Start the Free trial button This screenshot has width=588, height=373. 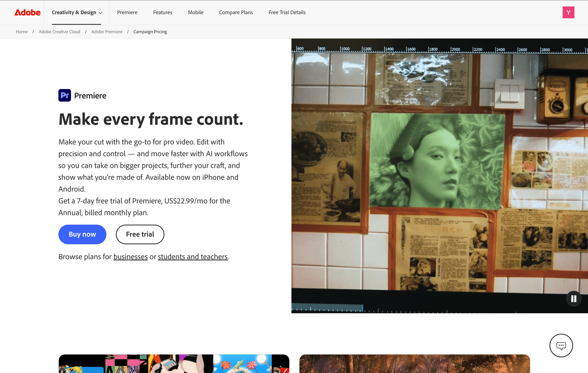tap(140, 234)
